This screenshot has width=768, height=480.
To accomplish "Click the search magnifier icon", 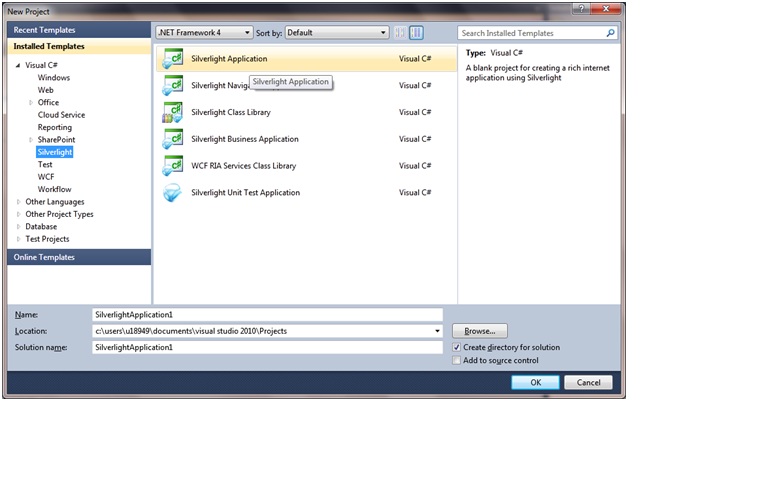I will pyautogui.click(x=611, y=33).
